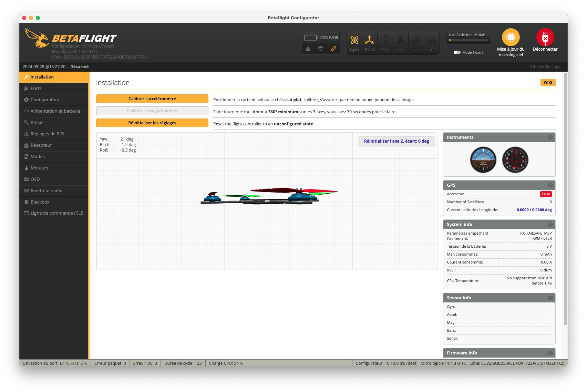Click the latitude/longitude 0.0000 / 0.0000 deg value

point(534,210)
